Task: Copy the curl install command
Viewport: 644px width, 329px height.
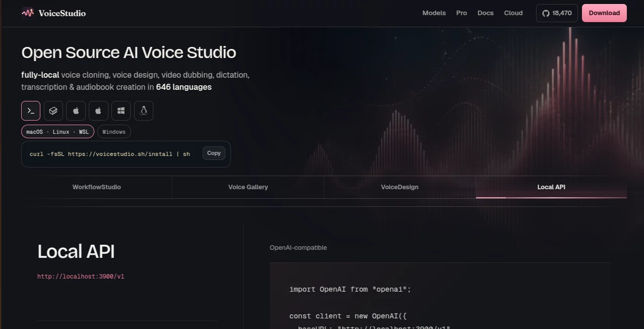Action: (214, 153)
